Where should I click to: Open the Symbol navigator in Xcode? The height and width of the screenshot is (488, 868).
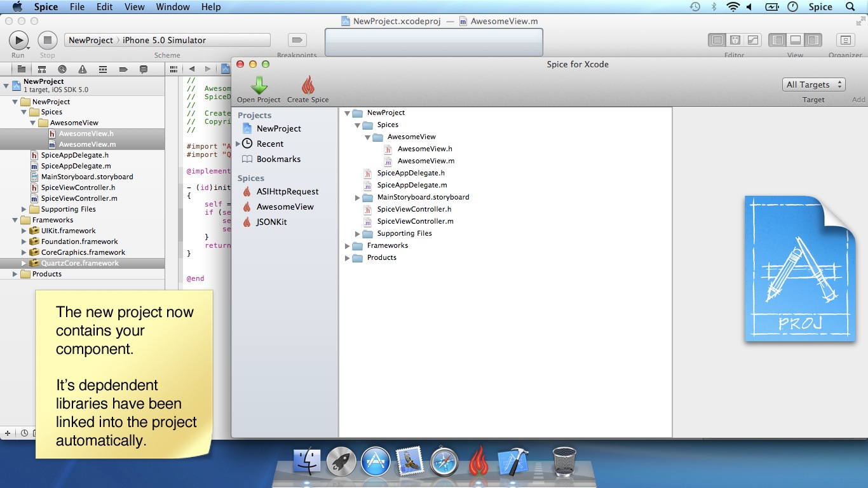tap(42, 69)
